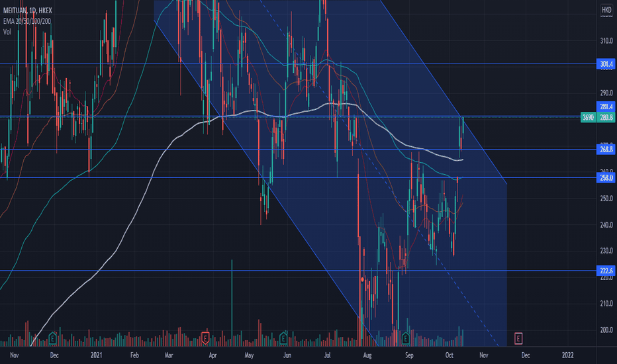Click the 222.6 horizontal line price label
The image size is (617, 364).
tap(606, 270)
